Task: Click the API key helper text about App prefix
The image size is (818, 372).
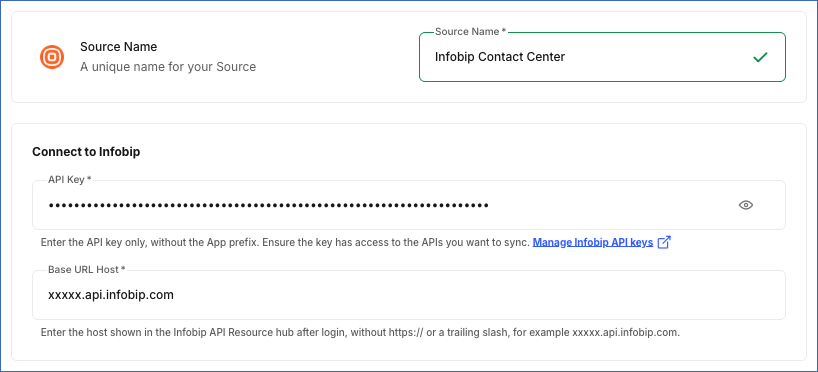Action: click(285, 243)
